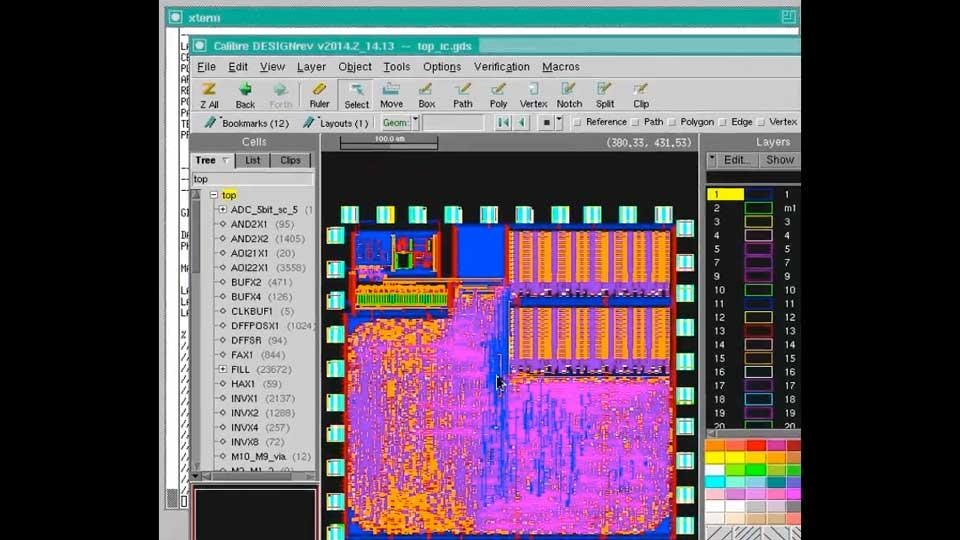Open Tree tab dropdown arrow
The width and height of the screenshot is (960, 540).
[x=226, y=160]
